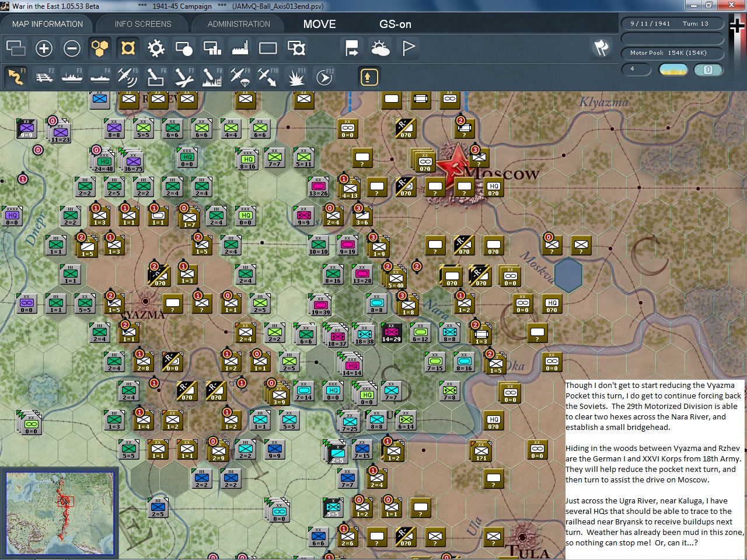This screenshot has height=560, width=747.
Task: Select F9 air transport mode
Action: click(240, 77)
